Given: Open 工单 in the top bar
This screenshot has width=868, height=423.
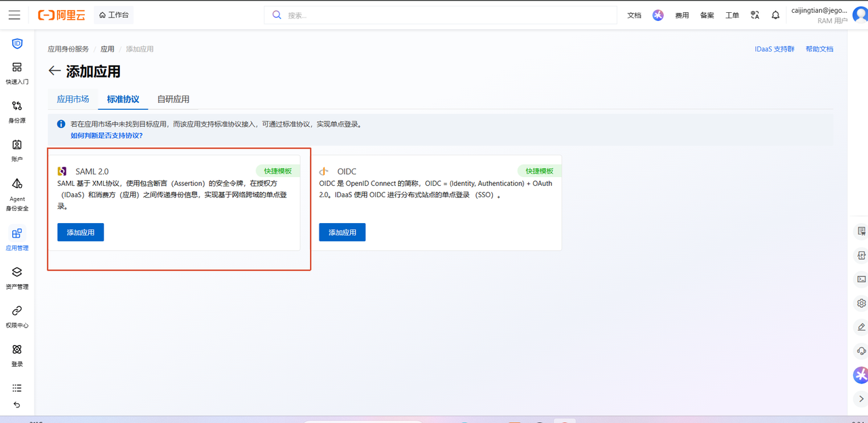Looking at the screenshot, I should [x=732, y=15].
